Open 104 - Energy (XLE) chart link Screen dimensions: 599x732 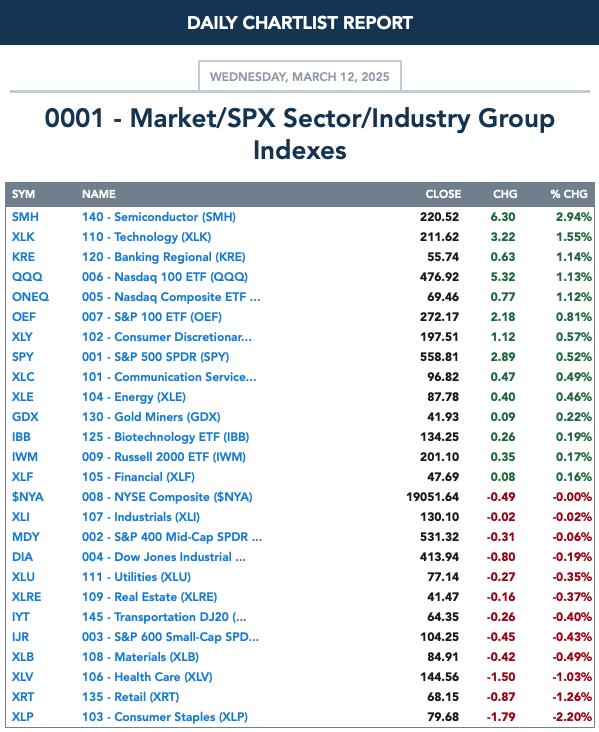[134, 397]
